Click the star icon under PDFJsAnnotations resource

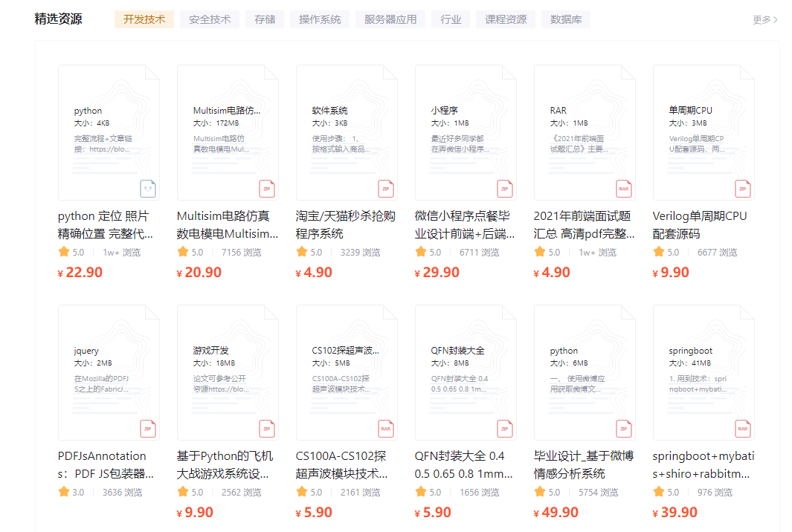pyautogui.click(x=62, y=491)
